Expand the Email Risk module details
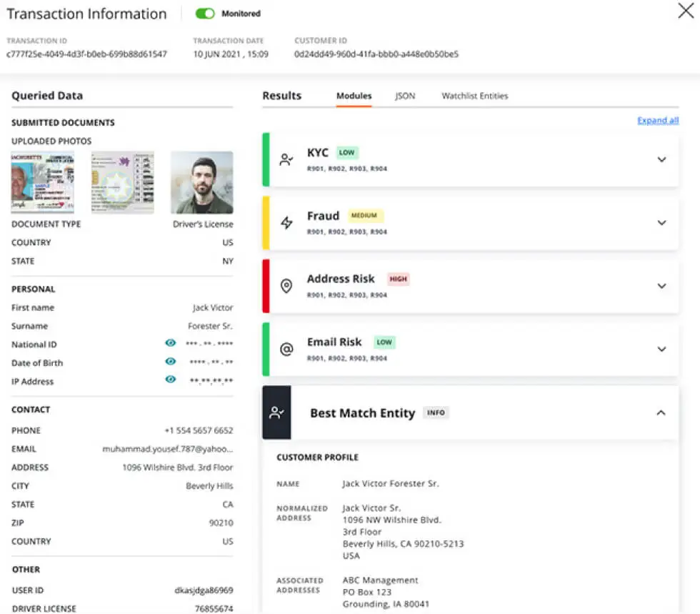700x614 pixels. pyautogui.click(x=661, y=349)
